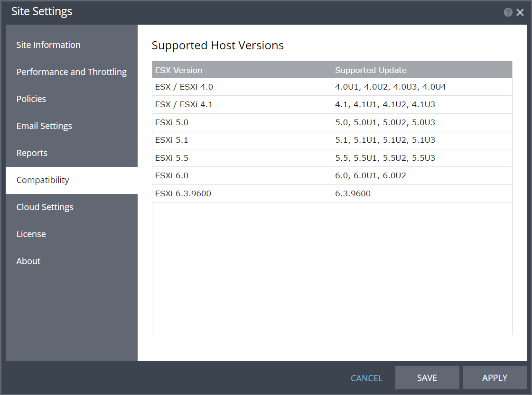This screenshot has width=532, height=395.
Task: Select the ESXi 5.5 version cell
Action: pos(242,158)
